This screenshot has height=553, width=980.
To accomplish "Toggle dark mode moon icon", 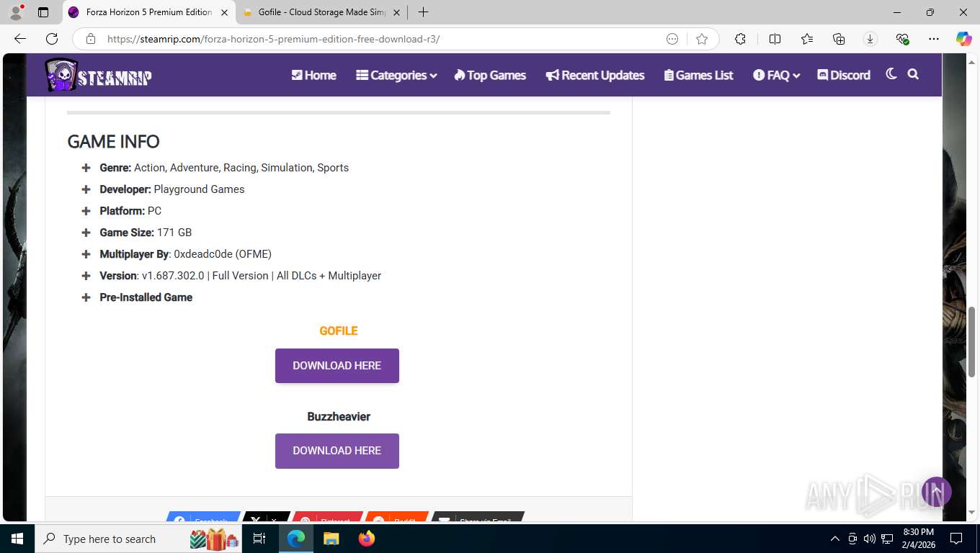I will click(891, 74).
